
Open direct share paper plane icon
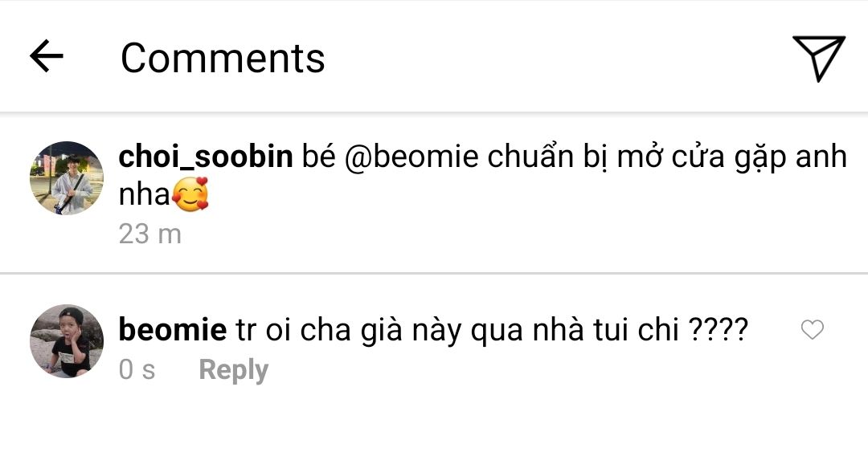(819, 58)
